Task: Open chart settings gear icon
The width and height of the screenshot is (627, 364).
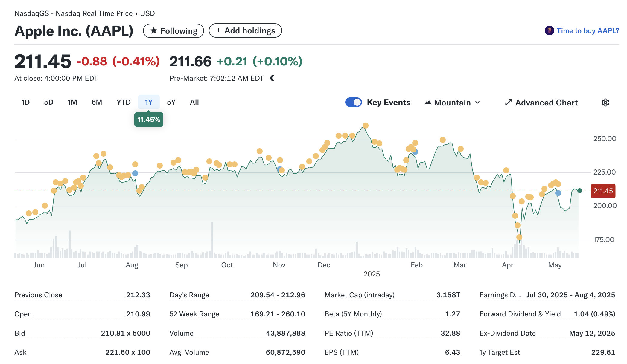Action: point(605,103)
